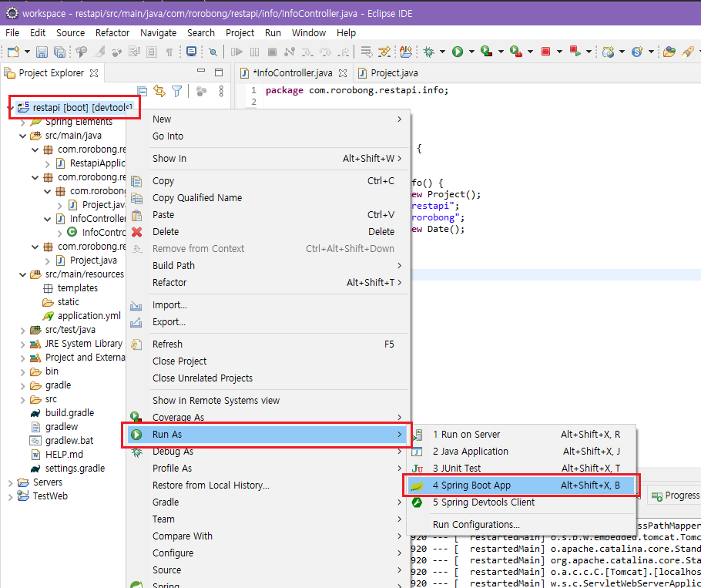
Task: Expand the Servers project node
Action: coord(10,482)
